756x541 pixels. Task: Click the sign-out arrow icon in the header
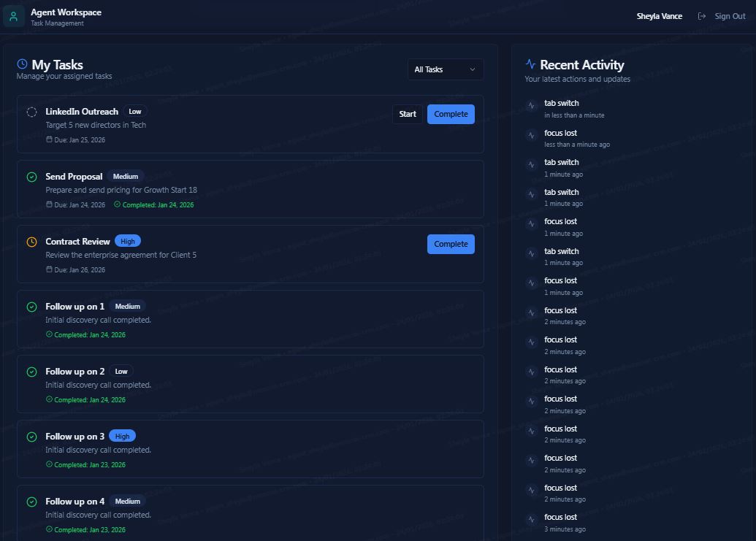click(703, 15)
